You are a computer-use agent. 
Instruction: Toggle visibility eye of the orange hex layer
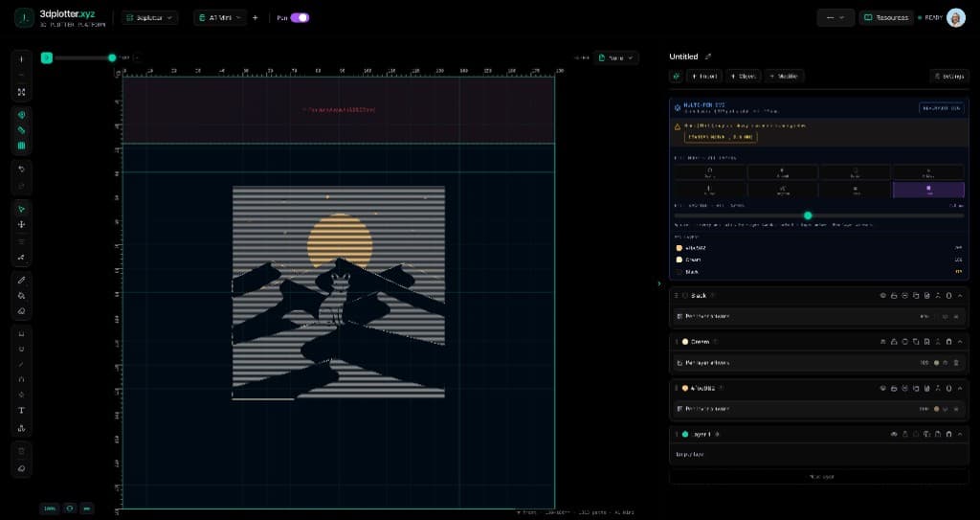coord(883,388)
